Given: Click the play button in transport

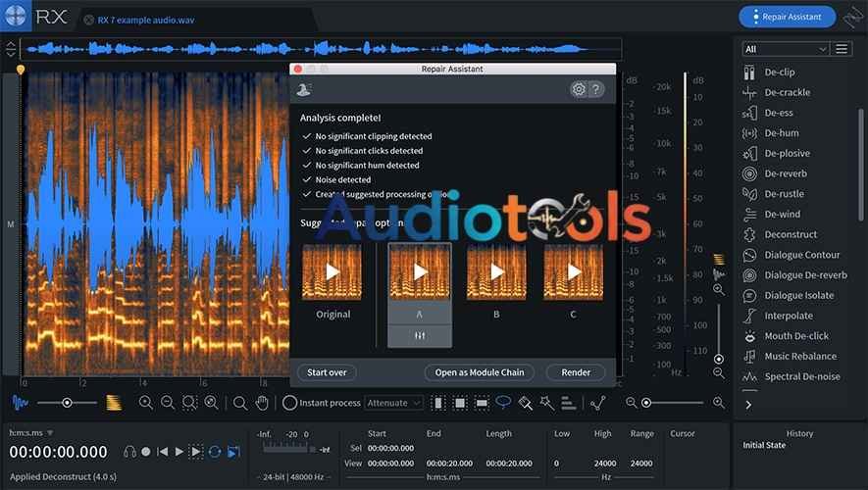Looking at the screenshot, I should pos(179,452).
